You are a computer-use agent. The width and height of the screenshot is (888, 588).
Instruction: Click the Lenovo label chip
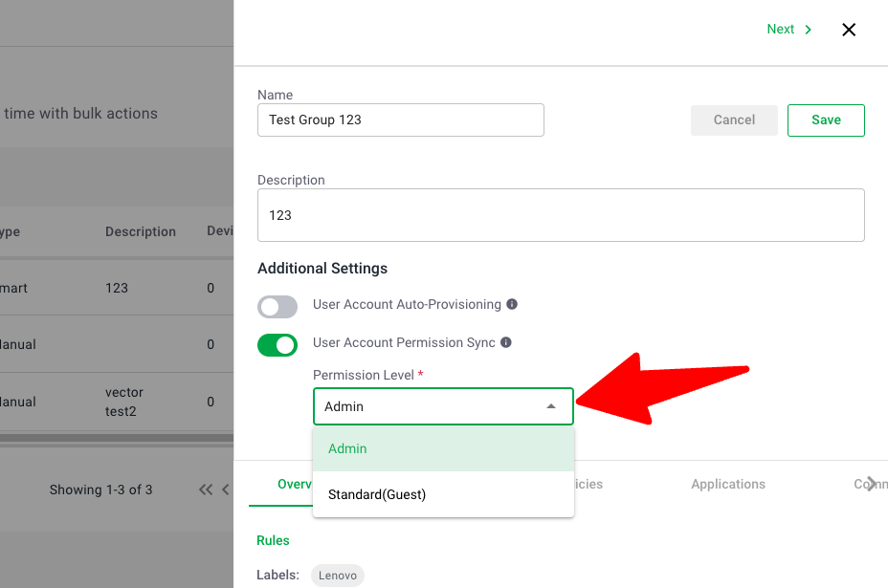click(x=337, y=575)
